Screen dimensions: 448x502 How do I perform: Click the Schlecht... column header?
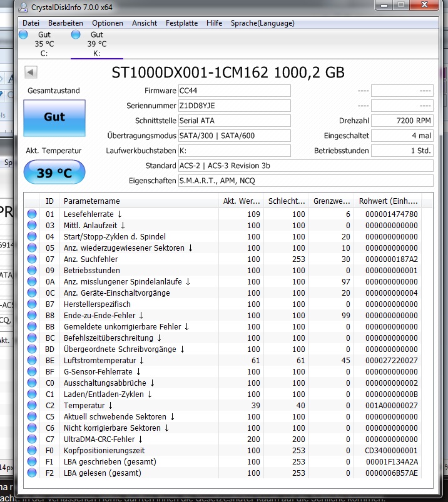(286, 201)
